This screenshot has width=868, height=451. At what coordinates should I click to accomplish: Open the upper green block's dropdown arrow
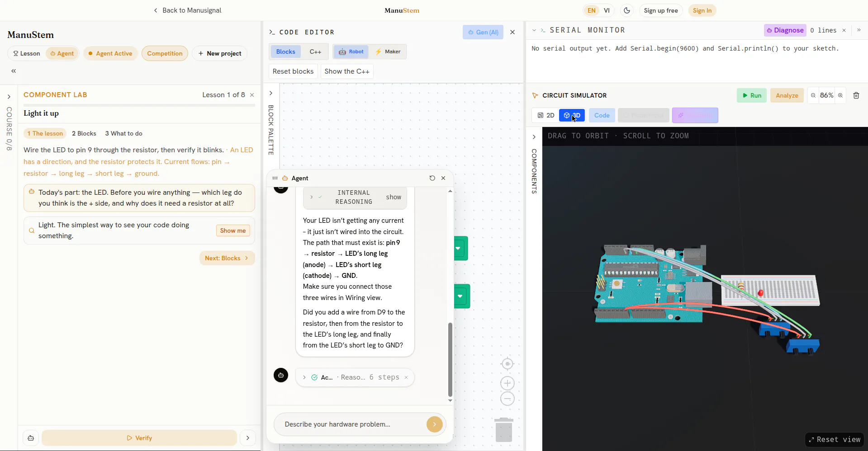click(x=458, y=248)
